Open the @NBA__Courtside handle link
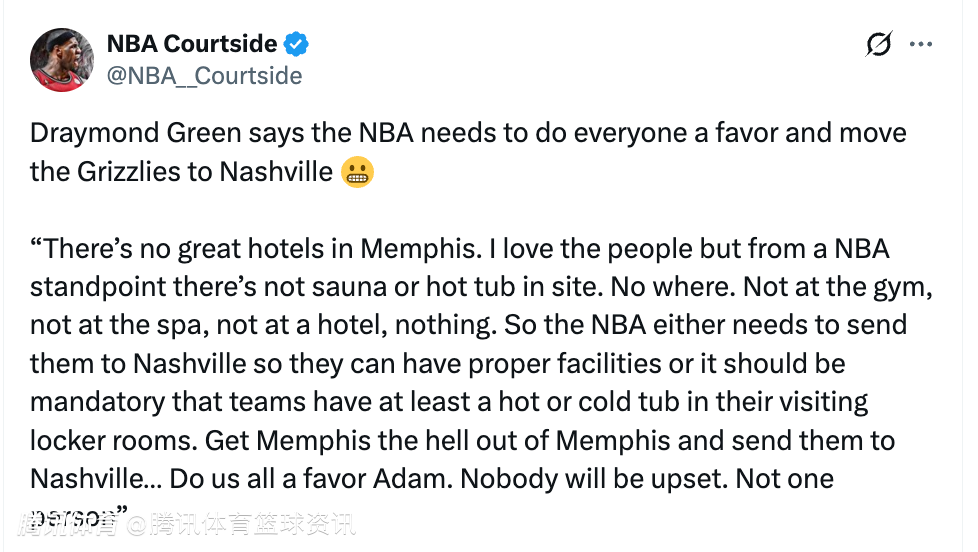Viewport: 978px width, 552px height. (204, 76)
